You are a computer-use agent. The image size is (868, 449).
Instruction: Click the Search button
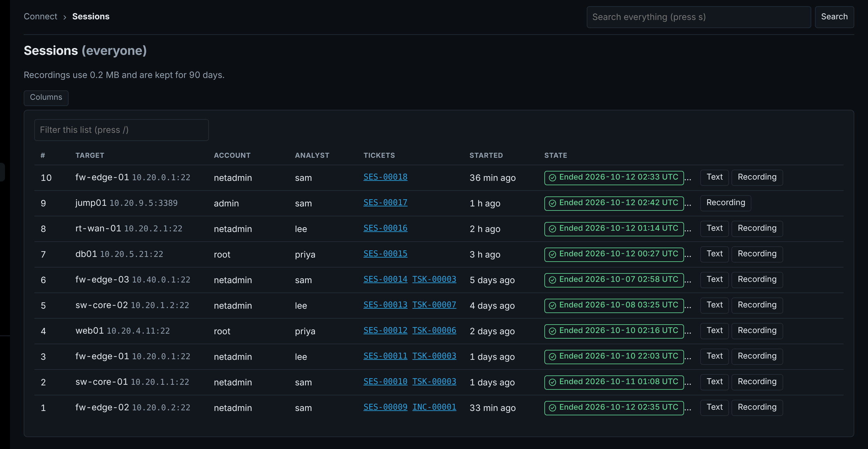[834, 17]
